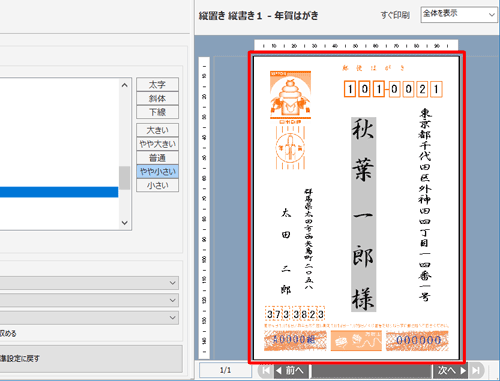Click the 縦置き 縦書き1 - 年賀はがき title
The width and height of the screenshot is (500, 381).
(258, 15)
